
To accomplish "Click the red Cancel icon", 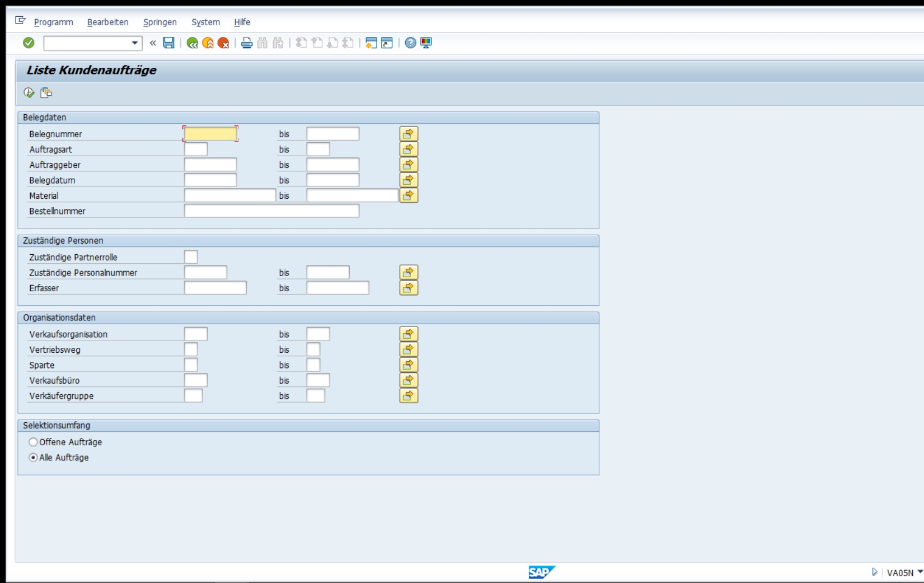I will 223,43.
